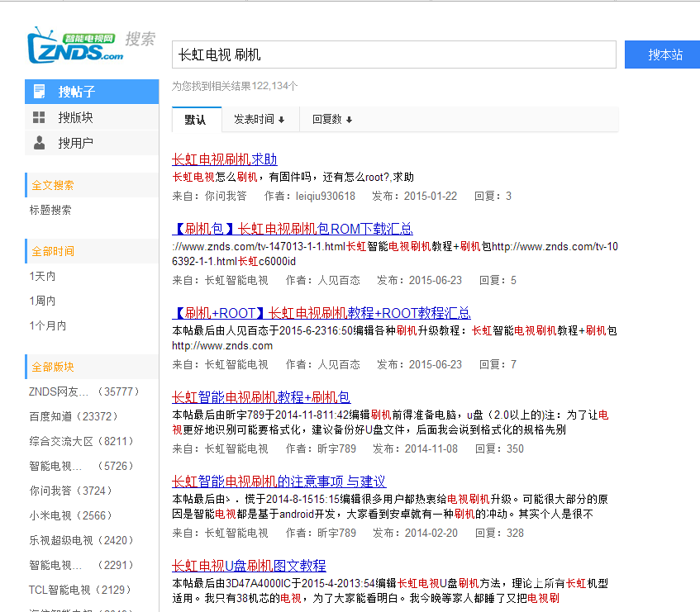Image resolution: width=700 pixels, height=612 pixels.
Task: Click the 搜索 label beside the logo
Action: 140,39
